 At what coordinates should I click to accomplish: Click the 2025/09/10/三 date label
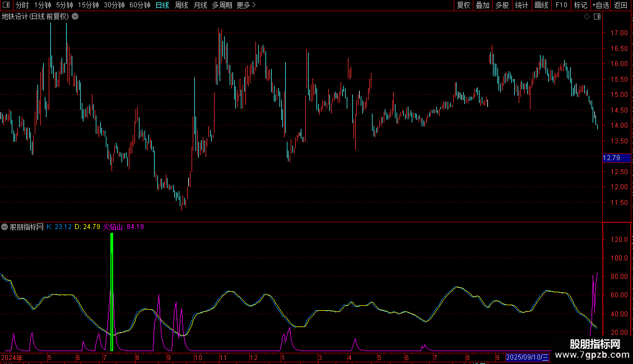tap(527, 357)
